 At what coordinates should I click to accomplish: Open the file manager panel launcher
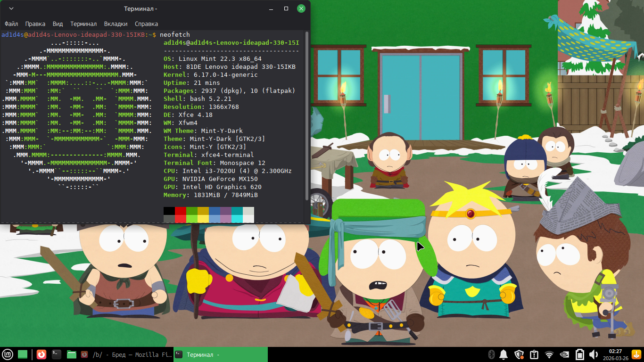pos(72,354)
